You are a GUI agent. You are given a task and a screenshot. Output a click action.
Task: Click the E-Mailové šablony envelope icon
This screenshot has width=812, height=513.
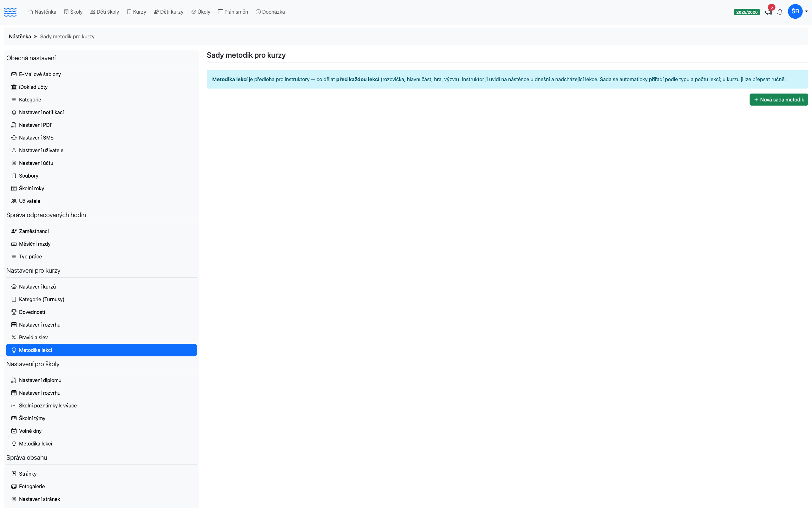(x=14, y=74)
